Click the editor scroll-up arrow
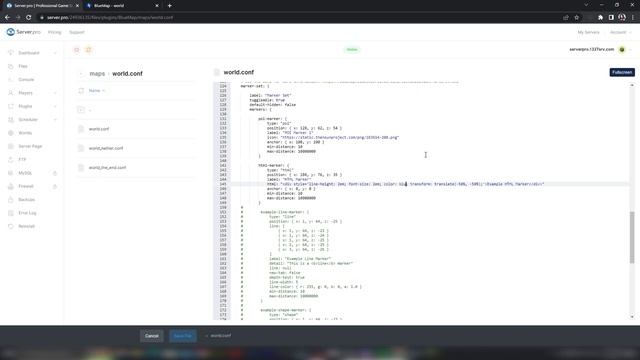Screen dimensions: 640x360 point(632,85)
